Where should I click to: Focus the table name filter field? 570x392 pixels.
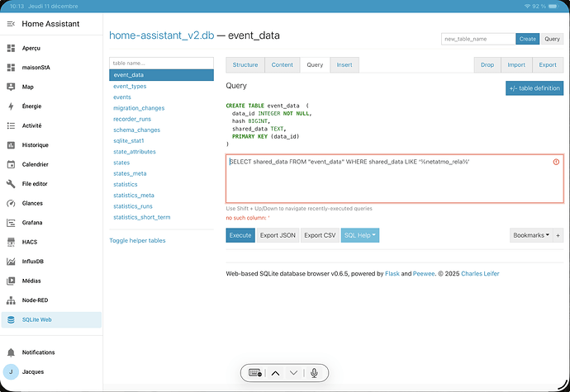[x=161, y=64]
